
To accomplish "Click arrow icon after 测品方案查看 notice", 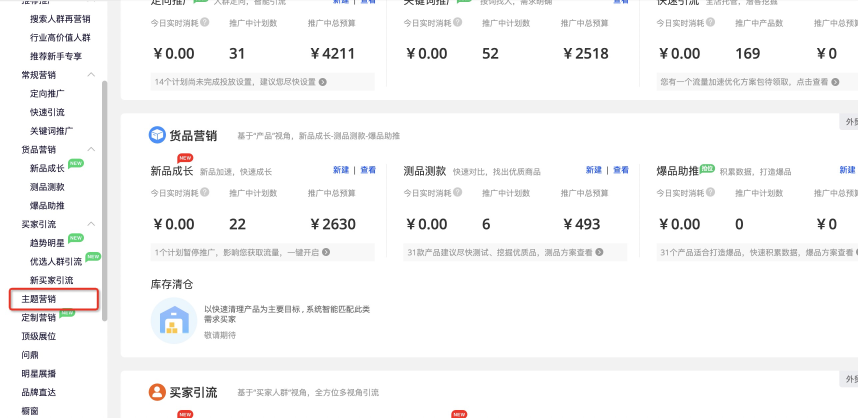I will [x=598, y=253].
